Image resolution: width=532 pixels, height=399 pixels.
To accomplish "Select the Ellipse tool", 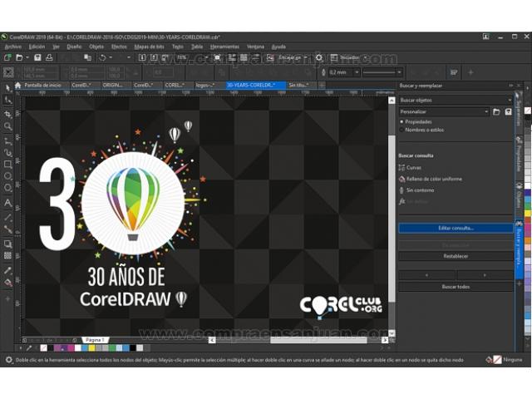I will 7,176.
